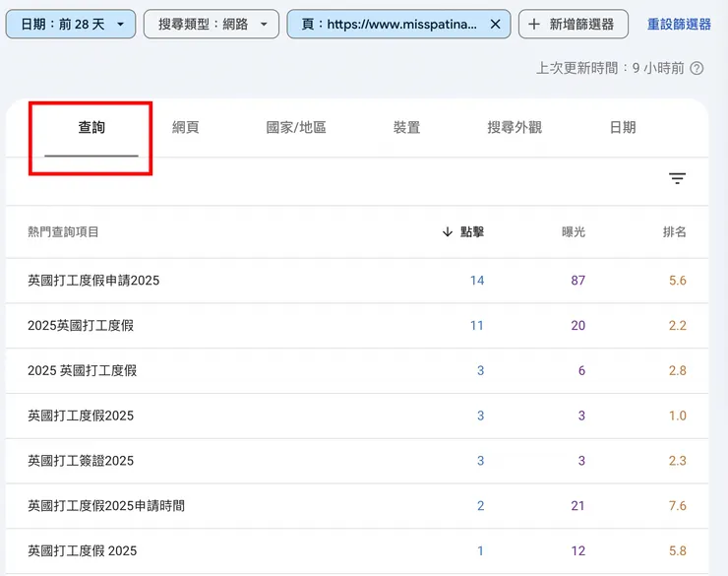Click the impressions value 21
The width and height of the screenshot is (728, 576).
[578, 506]
